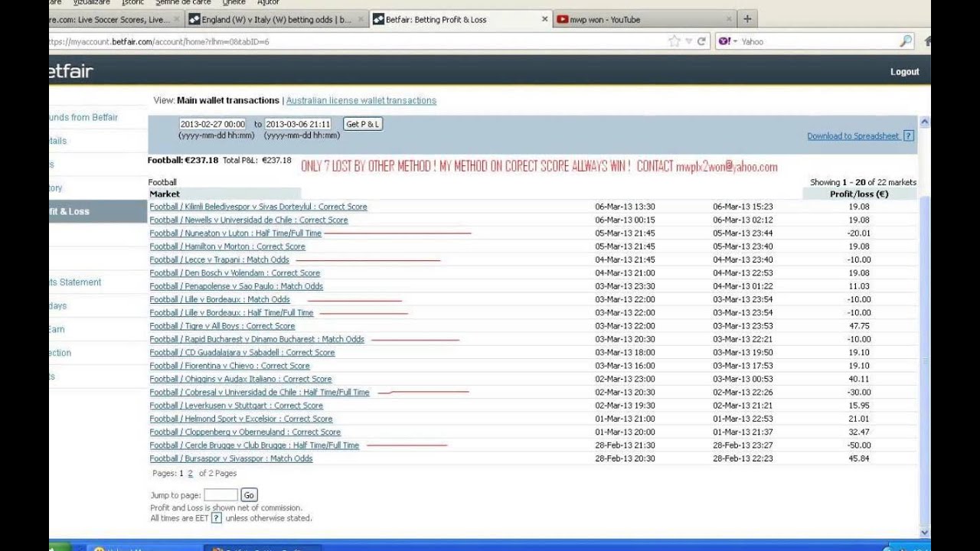The width and height of the screenshot is (980, 551).
Task: Open the Semne de carte menu
Action: point(183,2)
